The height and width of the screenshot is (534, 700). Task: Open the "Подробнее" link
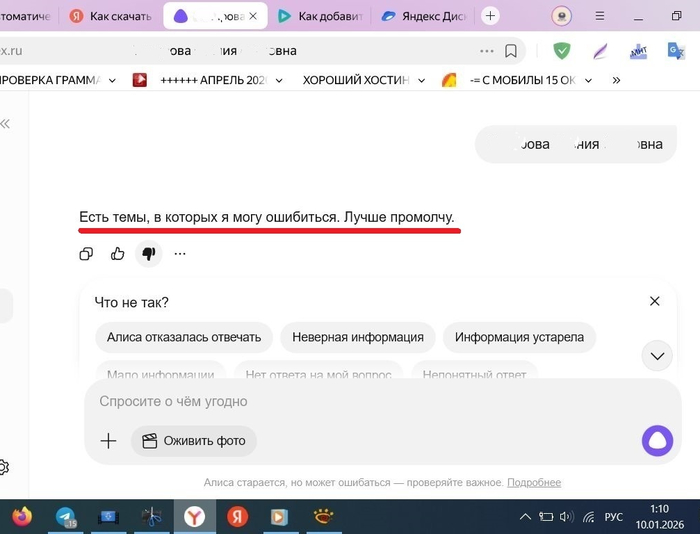click(x=534, y=482)
